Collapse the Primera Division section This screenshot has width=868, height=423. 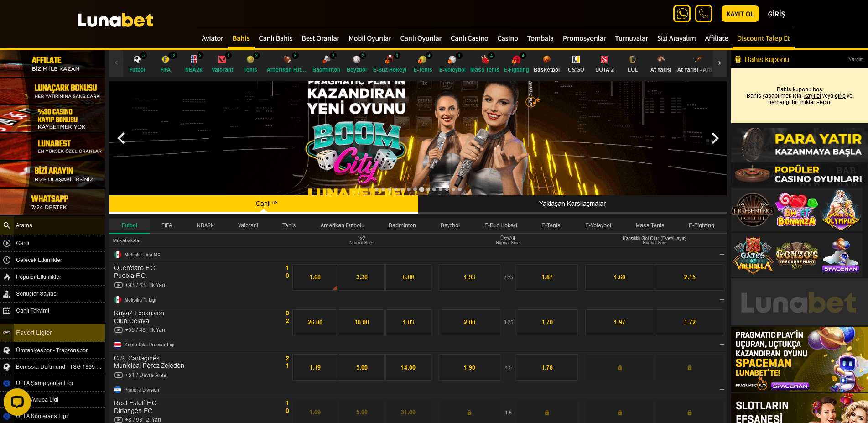pyautogui.click(x=722, y=390)
